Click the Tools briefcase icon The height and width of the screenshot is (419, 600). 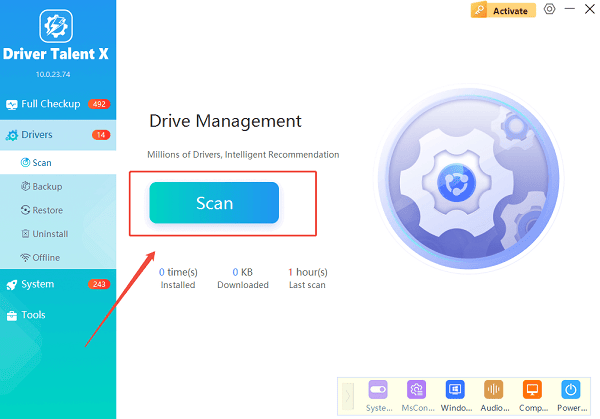pyautogui.click(x=12, y=316)
